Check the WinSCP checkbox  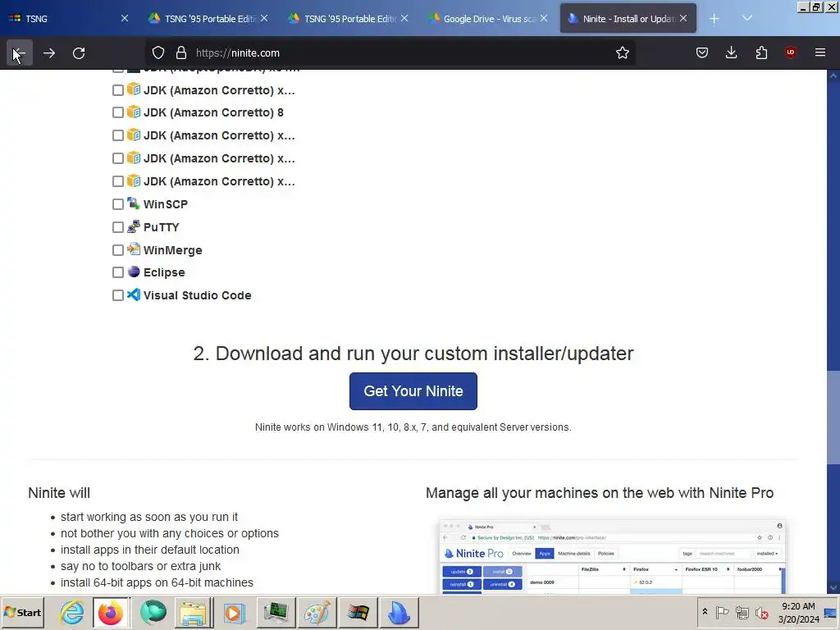[118, 204]
